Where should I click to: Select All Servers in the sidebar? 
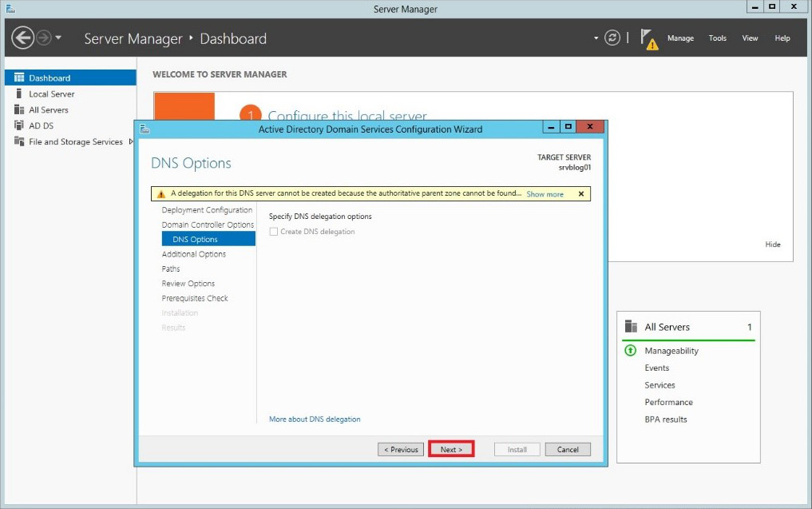(49, 110)
